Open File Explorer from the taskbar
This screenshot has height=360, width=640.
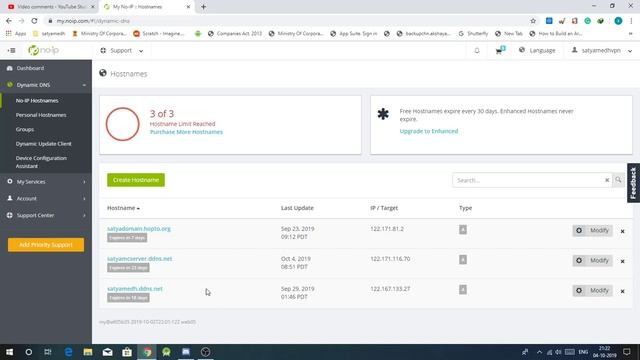pos(88,352)
